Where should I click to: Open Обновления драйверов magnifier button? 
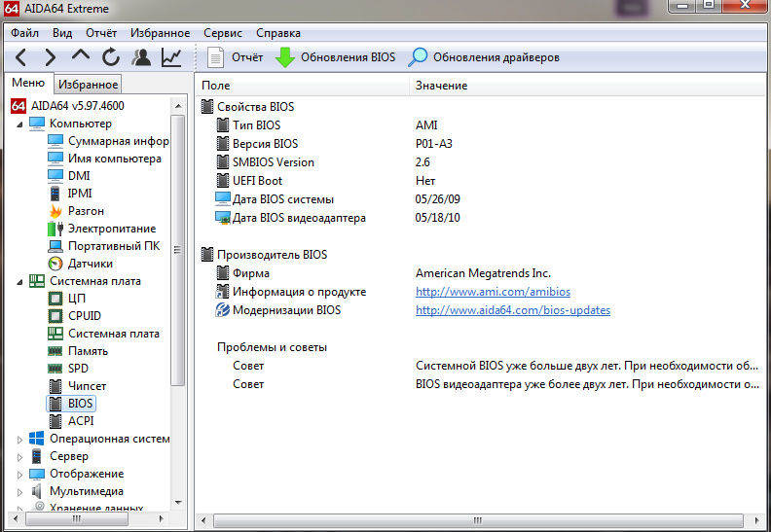(484, 57)
